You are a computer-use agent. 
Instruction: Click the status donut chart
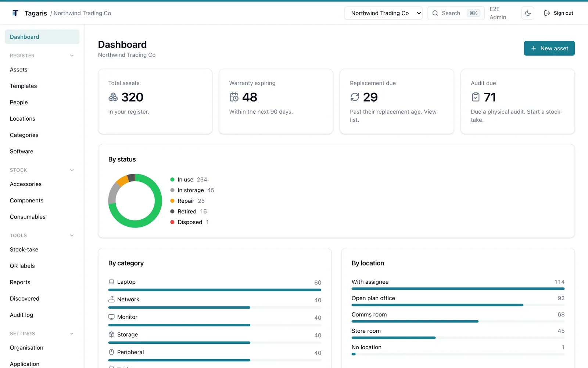[x=135, y=201]
